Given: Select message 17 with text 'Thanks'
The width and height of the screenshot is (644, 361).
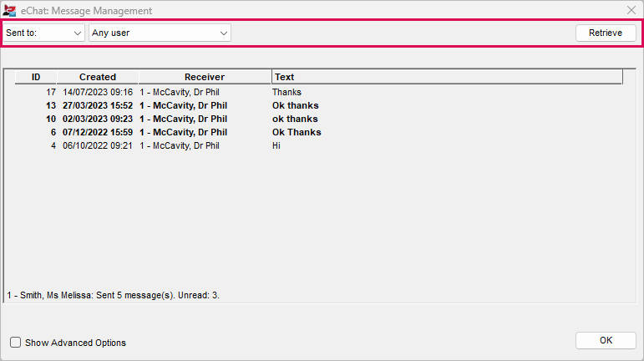Looking at the screenshot, I should (x=319, y=92).
